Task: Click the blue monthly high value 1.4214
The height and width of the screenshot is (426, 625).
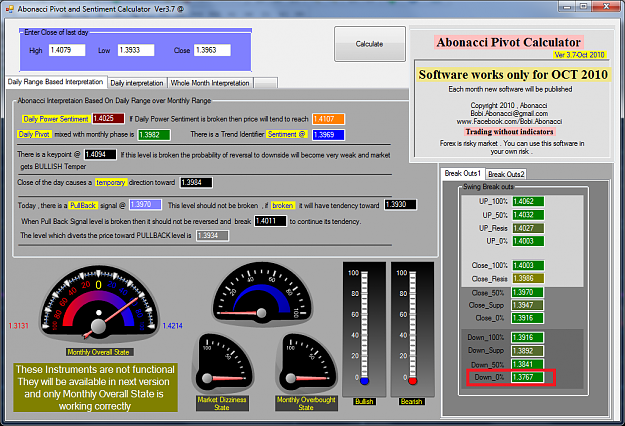Action: [x=172, y=326]
